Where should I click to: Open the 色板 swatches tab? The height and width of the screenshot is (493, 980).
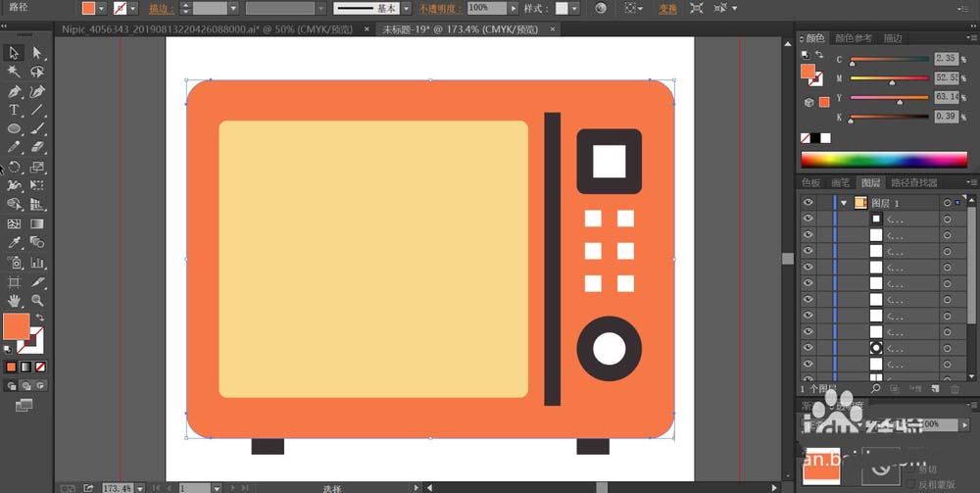[x=810, y=182]
